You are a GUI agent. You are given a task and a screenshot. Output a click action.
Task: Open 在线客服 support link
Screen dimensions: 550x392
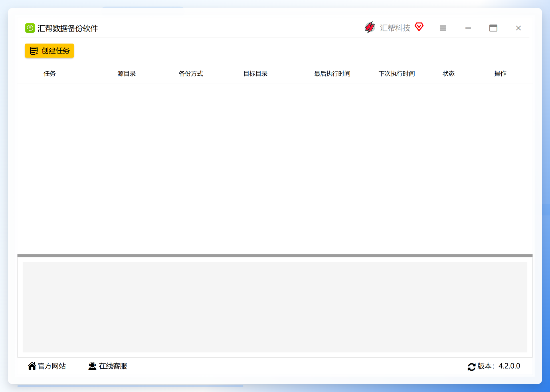(x=113, y=366)
